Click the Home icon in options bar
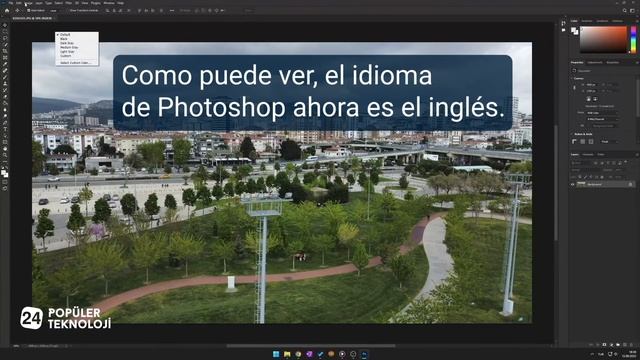 pyautogui.click(x=7, y=10)
